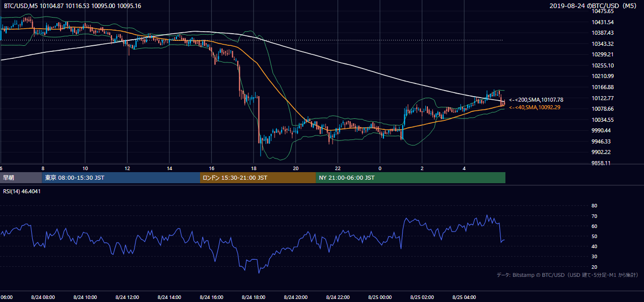Click price axis value 10343.32
Image resolution: width=644 pixels, height=302 pixels.
click(603, 44)
